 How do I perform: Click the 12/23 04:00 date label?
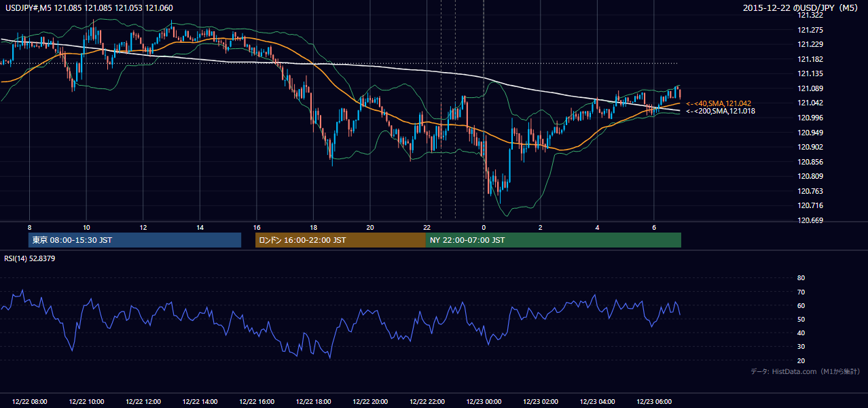[597, 402]
